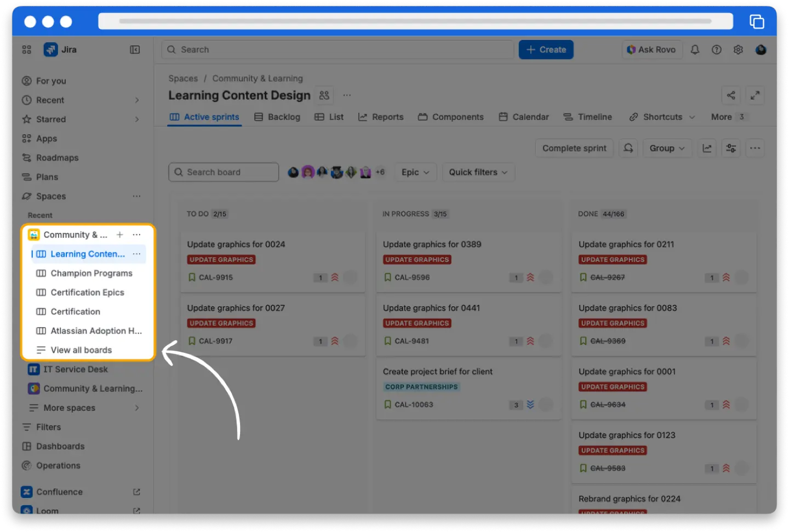This screenshot has height=532, width=789.
Task: Expand the Recent submenu chevron
Action: (137, 100)
